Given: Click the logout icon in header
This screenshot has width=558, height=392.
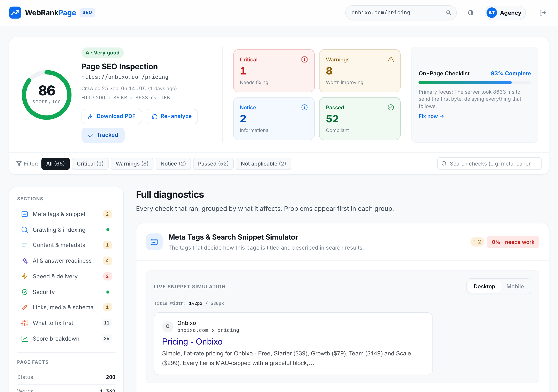Looking at the screenshot, I should [543, 13].
